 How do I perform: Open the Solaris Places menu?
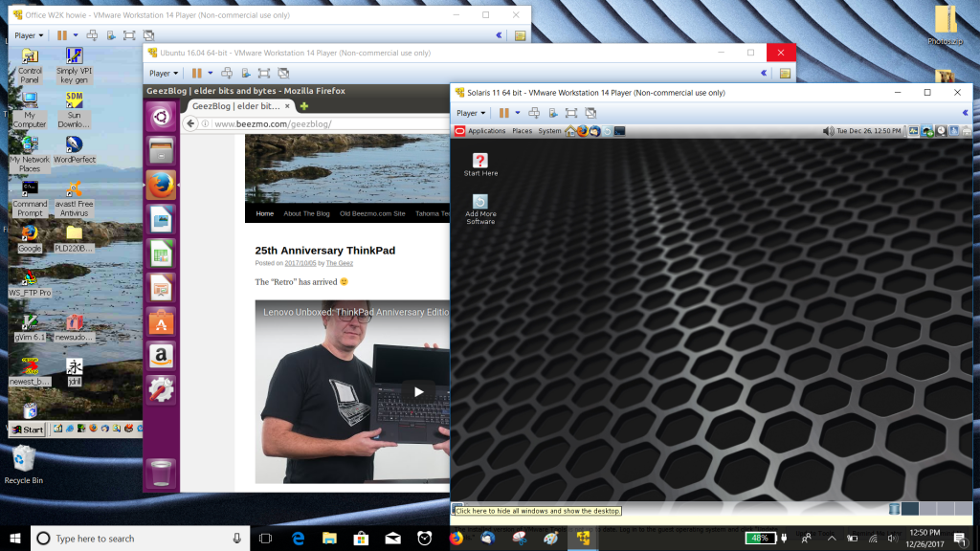[522, 131]
